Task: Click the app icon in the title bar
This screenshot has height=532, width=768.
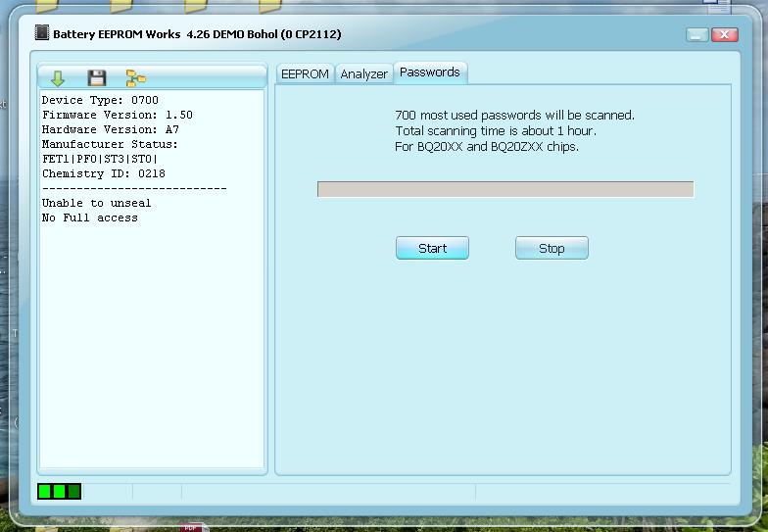Action: pos(42,33)
